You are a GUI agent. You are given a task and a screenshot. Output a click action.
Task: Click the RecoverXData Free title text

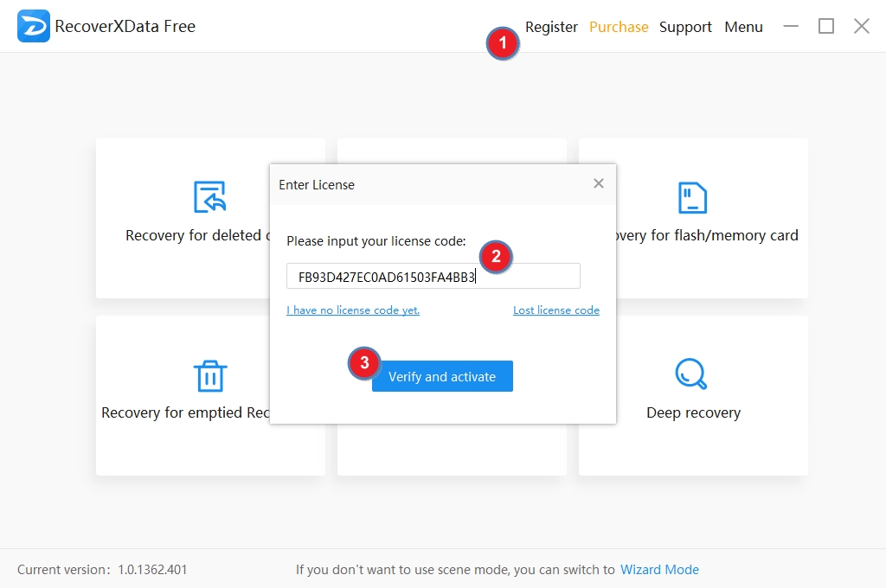pos(125,26)
